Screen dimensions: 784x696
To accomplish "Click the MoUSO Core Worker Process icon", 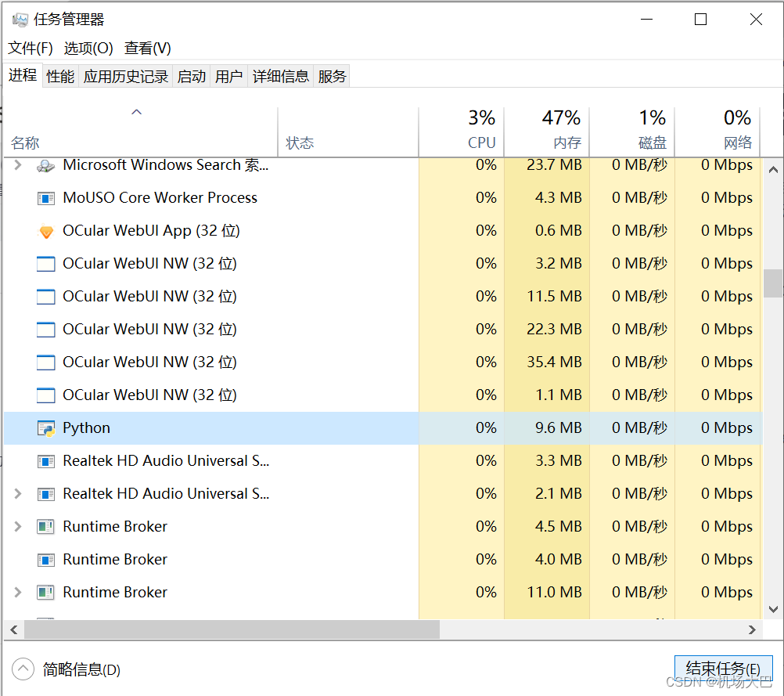I will pyautogui.click(x=46, y=199).
